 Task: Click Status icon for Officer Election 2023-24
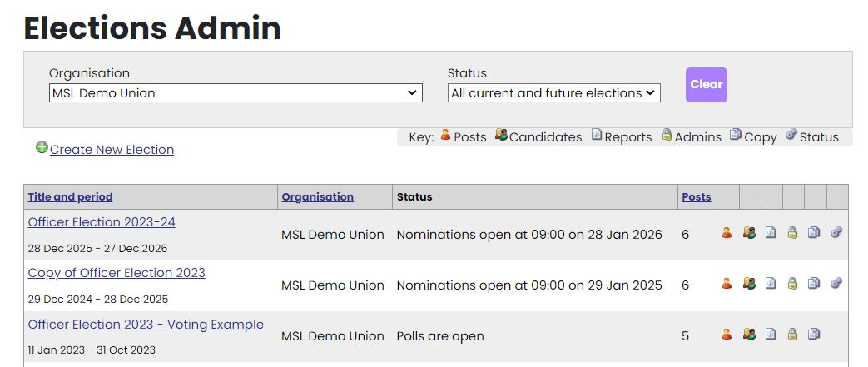[x=836, y=234]
